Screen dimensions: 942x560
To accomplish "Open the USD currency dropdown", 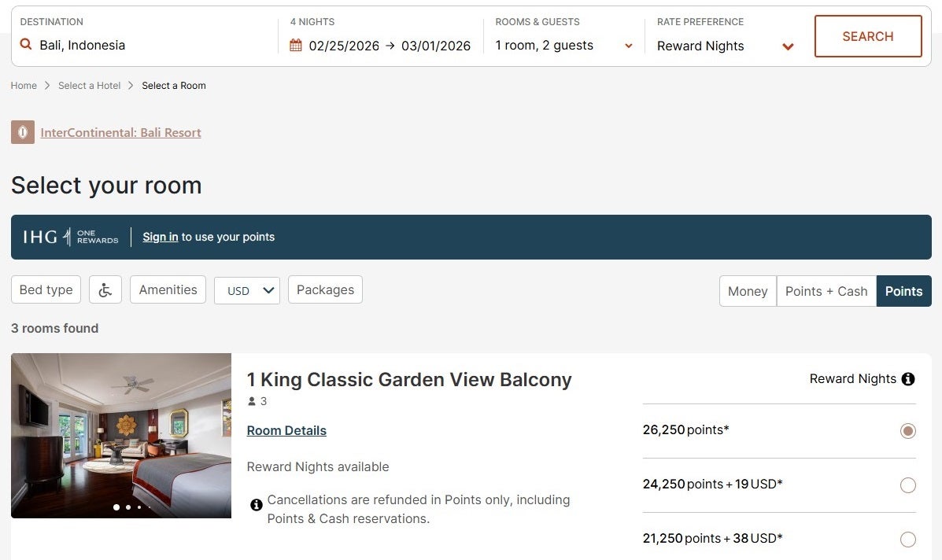I will click(x=247, y=290).
